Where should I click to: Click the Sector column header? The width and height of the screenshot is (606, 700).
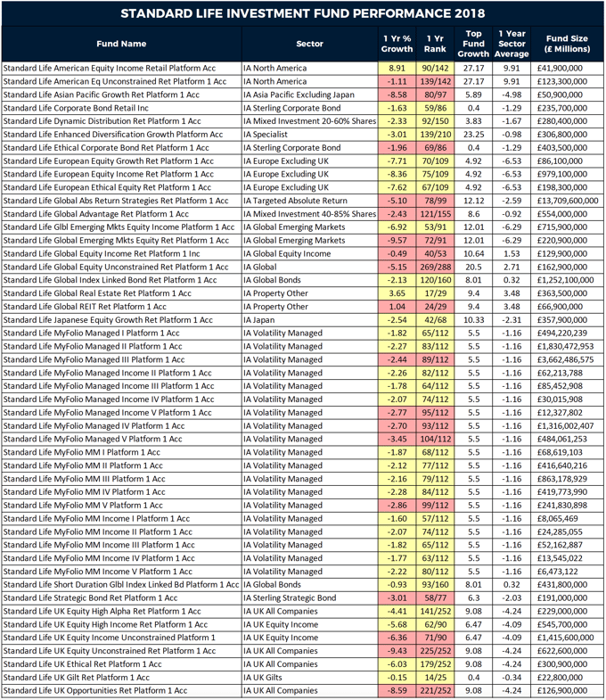point(309,44)
